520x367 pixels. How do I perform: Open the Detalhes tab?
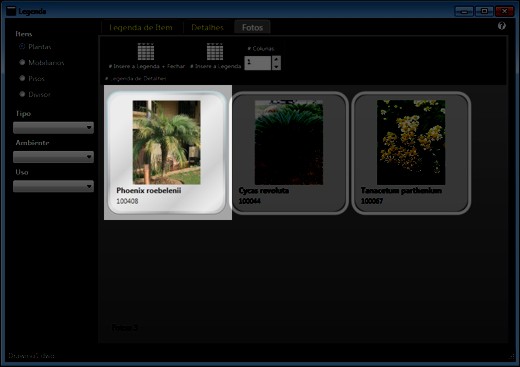coord(207,27)
